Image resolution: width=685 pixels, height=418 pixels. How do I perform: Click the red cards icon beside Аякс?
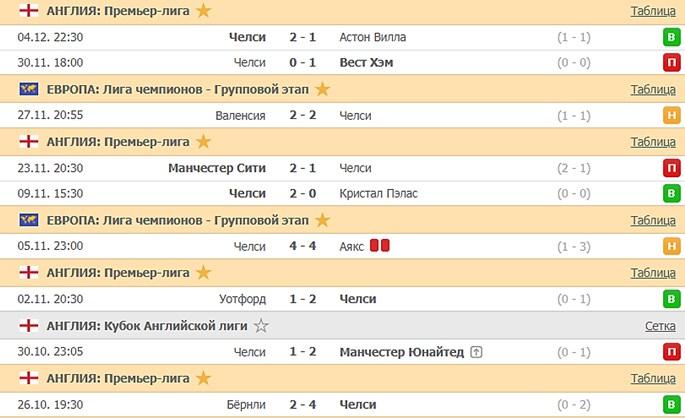point(380,246)
